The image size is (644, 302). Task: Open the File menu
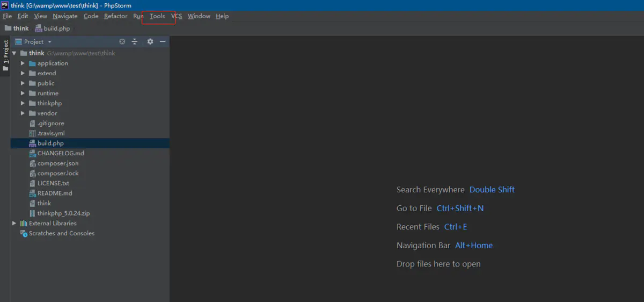pyautogui.click(x=7, y=16)
